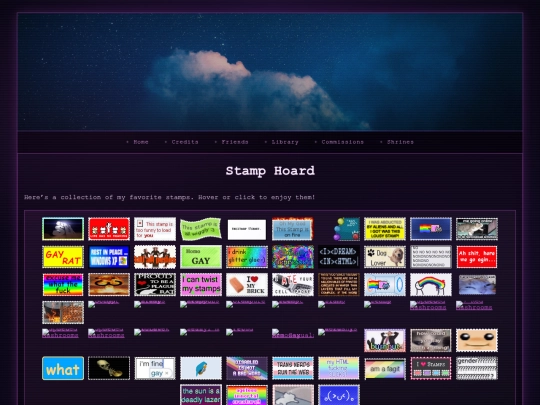Select the 'Disabled is not a bad word' stamp

pos(247,368)
